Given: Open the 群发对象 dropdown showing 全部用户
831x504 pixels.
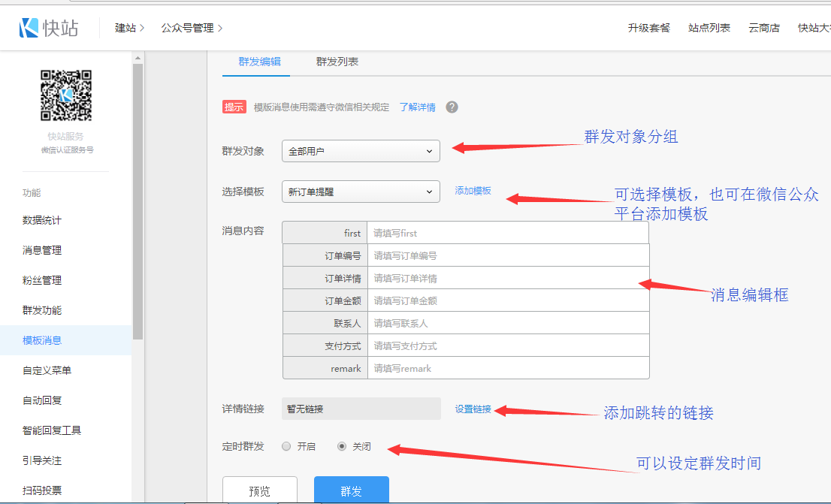Looking at the screenshot, I should point(361,151).
